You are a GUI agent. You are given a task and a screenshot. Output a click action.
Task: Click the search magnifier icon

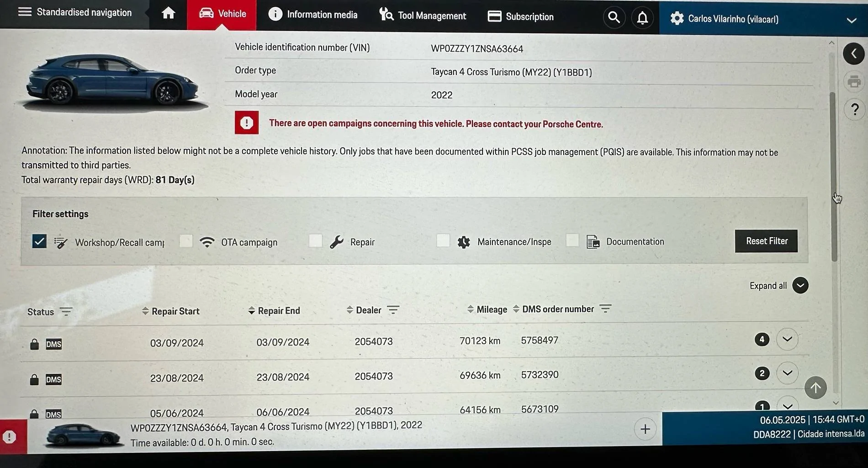coord(614,18)
